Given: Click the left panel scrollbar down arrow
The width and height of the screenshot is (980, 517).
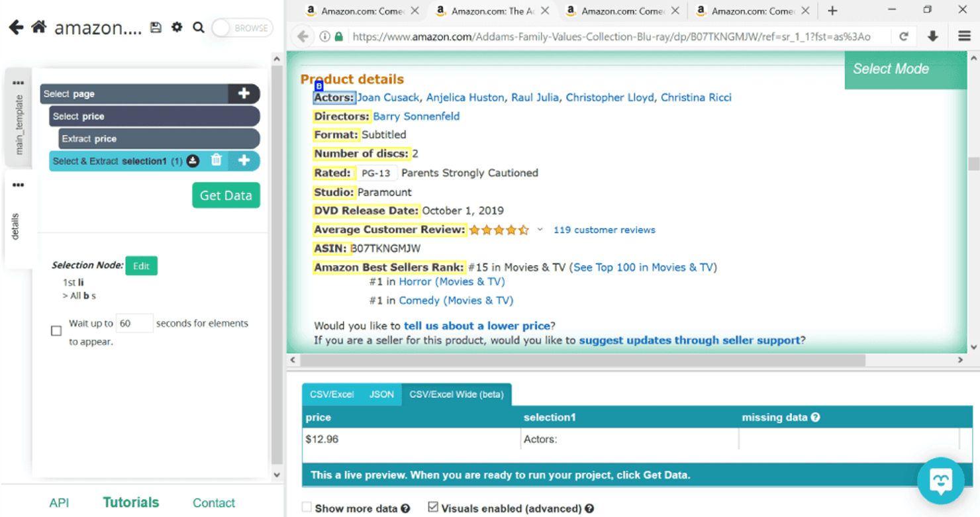Looking at the screenshot, I should tap(277, 475).
